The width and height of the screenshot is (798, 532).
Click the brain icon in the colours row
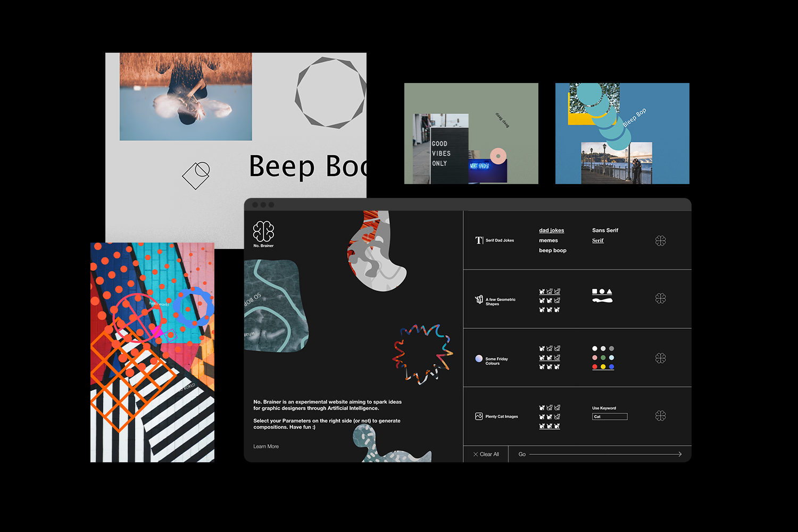coord(660,358)
